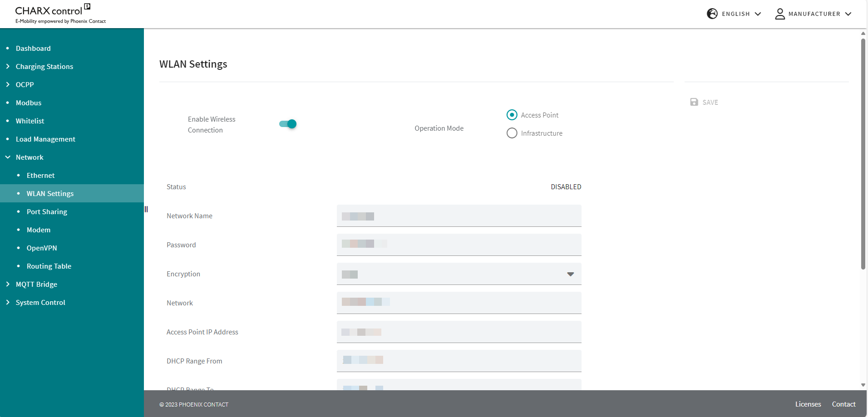Go to Port Sharing page
This screenshot has height=417, width=868.
point(47,211)
